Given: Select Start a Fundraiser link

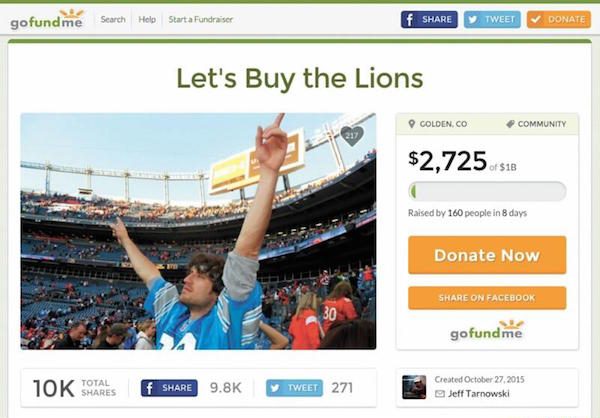Looking at the screenshot, I should click(x=201, y=20).
